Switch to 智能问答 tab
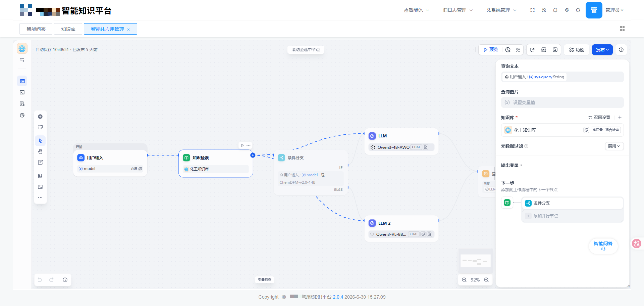The height and width of the screenshot is (306, 644). tap(36, 29)
